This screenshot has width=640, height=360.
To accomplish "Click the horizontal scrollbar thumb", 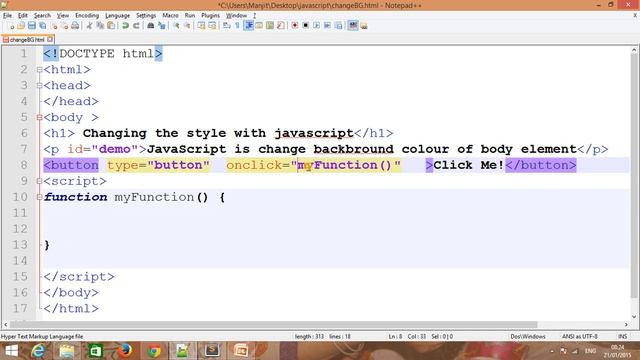I will [273, 324].
